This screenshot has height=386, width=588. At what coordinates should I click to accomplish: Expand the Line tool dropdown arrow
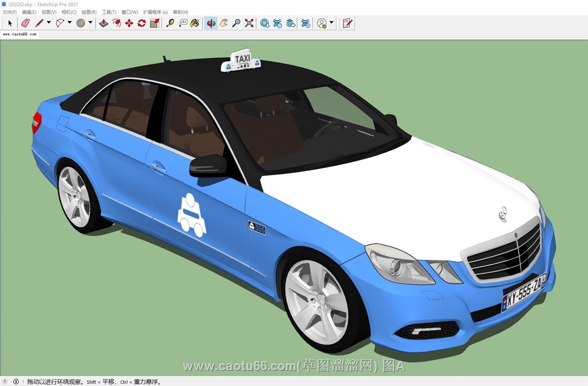[49, 23]
